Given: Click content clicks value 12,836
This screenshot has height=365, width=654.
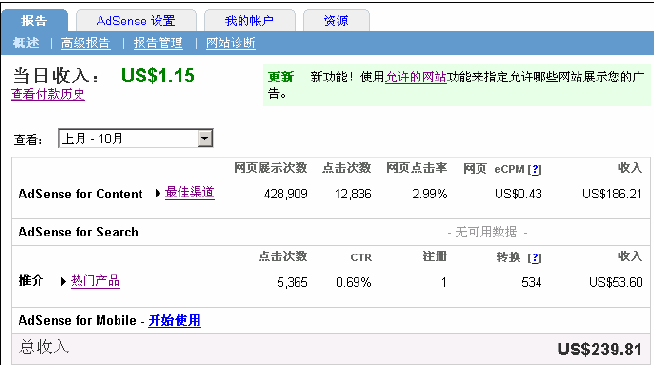Looking at the screenshot, I should point(353,194).
